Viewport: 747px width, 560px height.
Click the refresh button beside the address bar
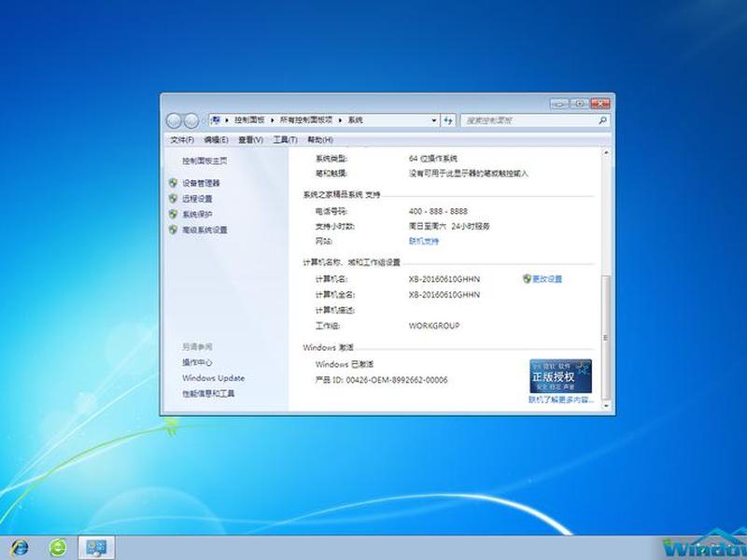[x=448, y=120]
